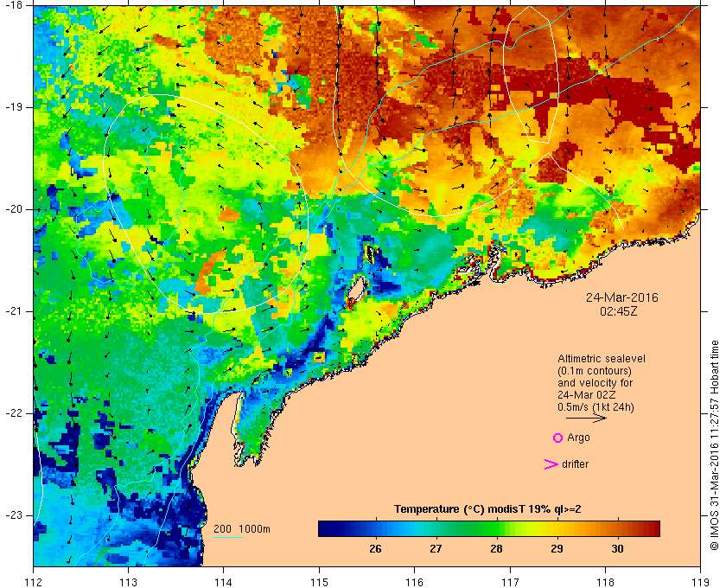Click the colorbar tick label 26
The image size is (726, 588).
click(375, 549)
